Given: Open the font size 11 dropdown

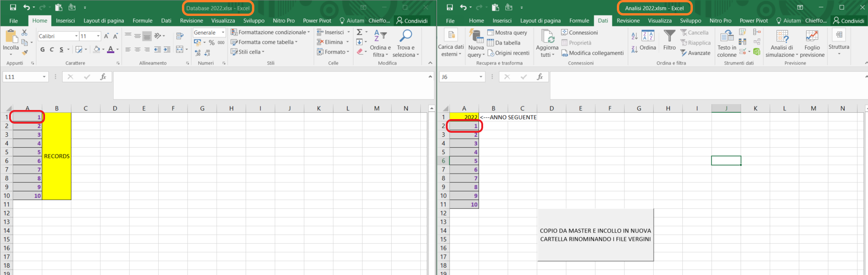Looking at the screenshot, I should [x=98, y=36].
